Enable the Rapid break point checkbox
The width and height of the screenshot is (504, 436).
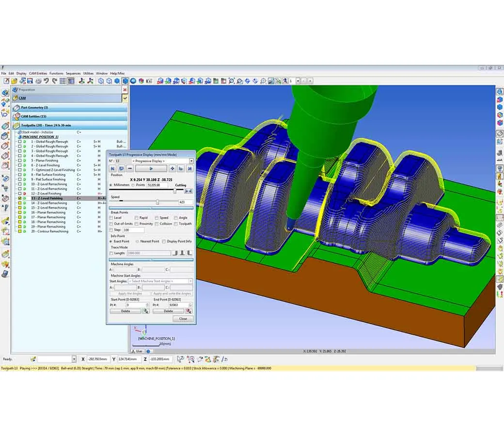(x=136, y=218)
